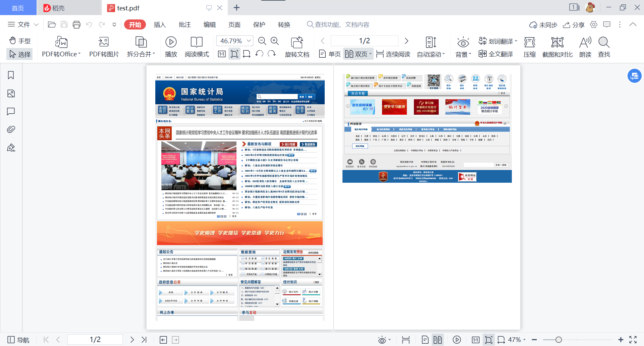The height and width of the screenshot is (346, 644).
Task: Jump to last page in status bar
Action: click(144, 340)
